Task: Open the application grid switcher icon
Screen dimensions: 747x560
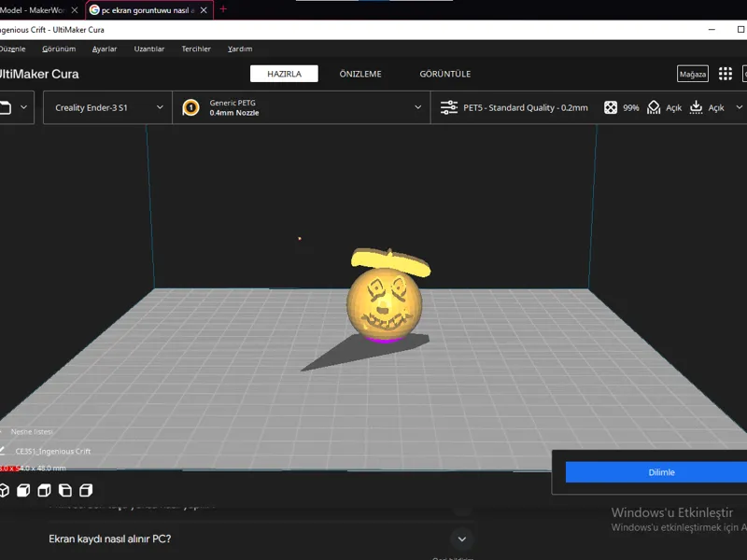Action: [x=726, y=74]
